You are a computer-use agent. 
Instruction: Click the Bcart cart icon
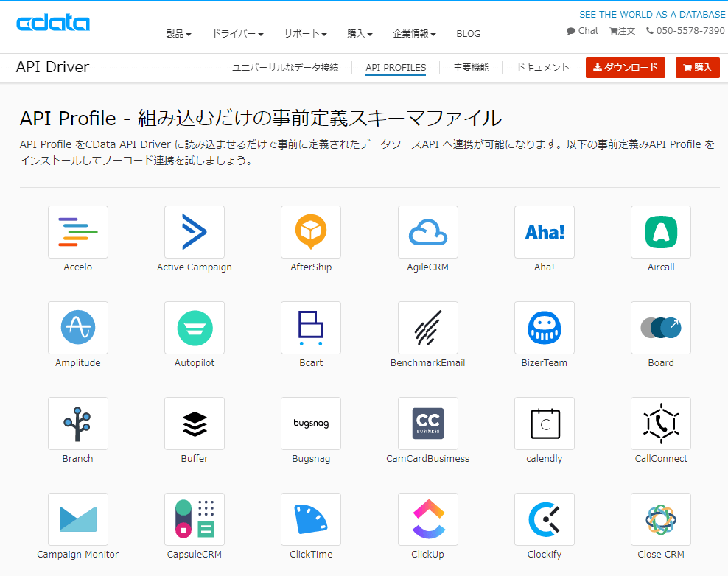(x=311, y=328)
